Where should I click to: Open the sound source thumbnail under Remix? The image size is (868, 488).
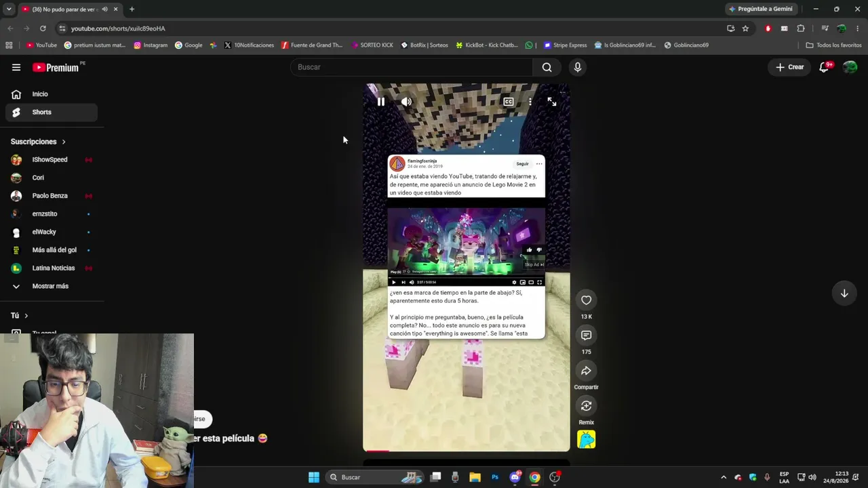click(587, 440)
